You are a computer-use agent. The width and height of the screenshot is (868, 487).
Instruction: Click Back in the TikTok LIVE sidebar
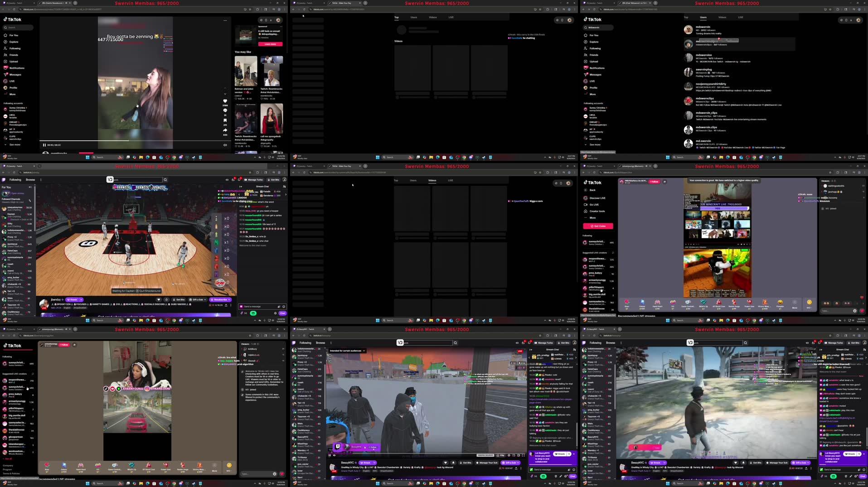[x=592, y=190]
